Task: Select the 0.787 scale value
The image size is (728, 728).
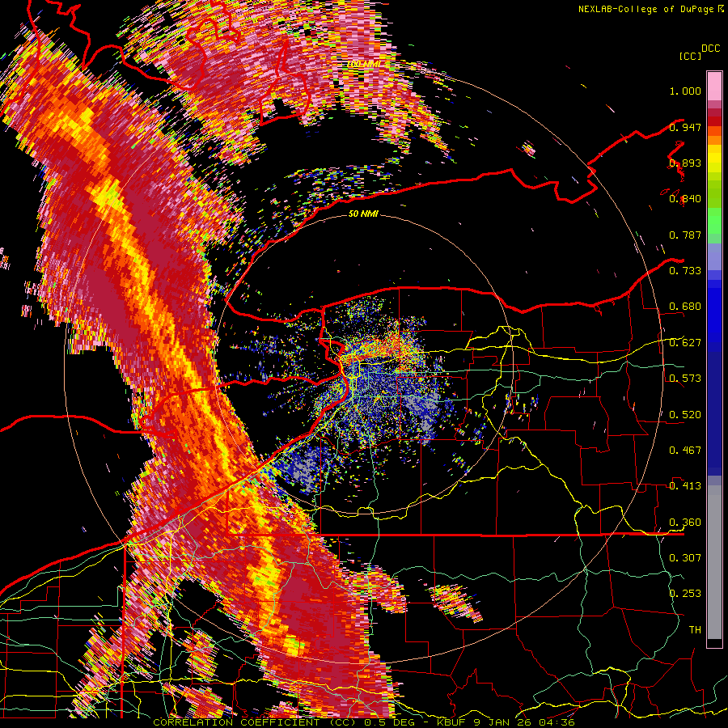Action: 685,235
